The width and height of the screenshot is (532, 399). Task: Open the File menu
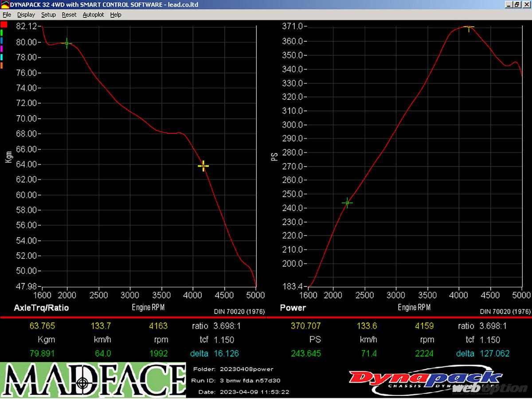[x=7, y=15]
